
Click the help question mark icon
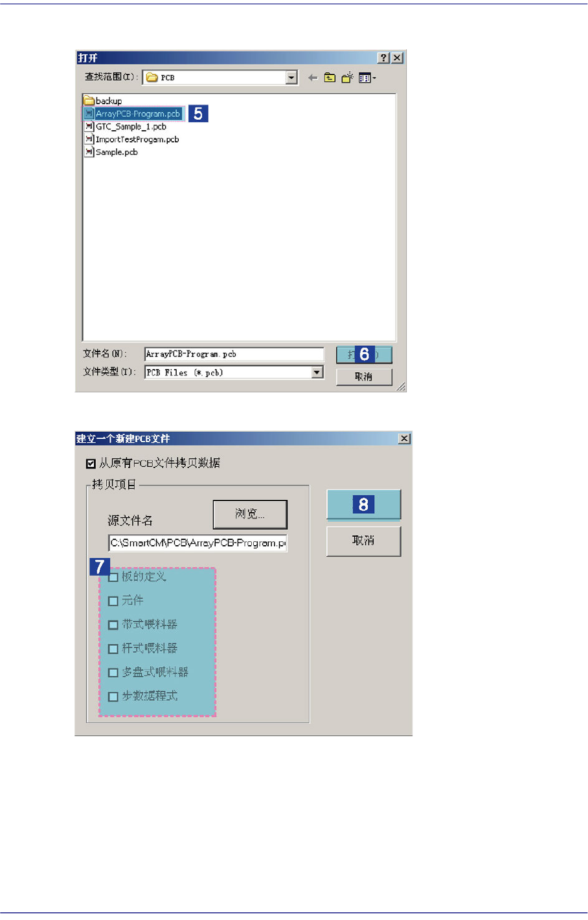point(384,58)
